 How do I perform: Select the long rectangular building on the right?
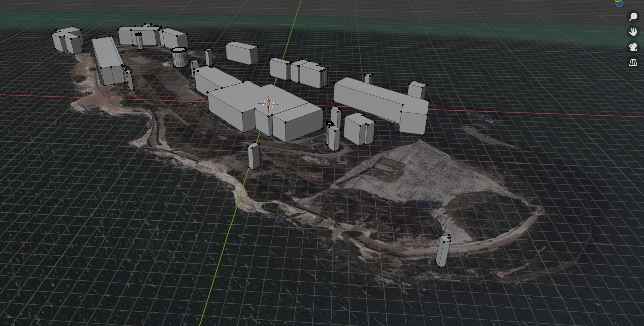(368, 99)
